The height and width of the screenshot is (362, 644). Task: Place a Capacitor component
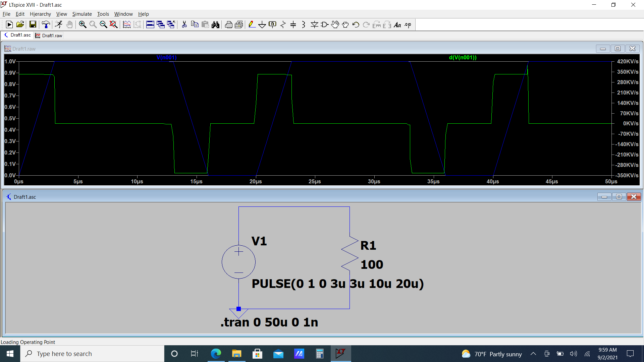[x=293, y=24]
